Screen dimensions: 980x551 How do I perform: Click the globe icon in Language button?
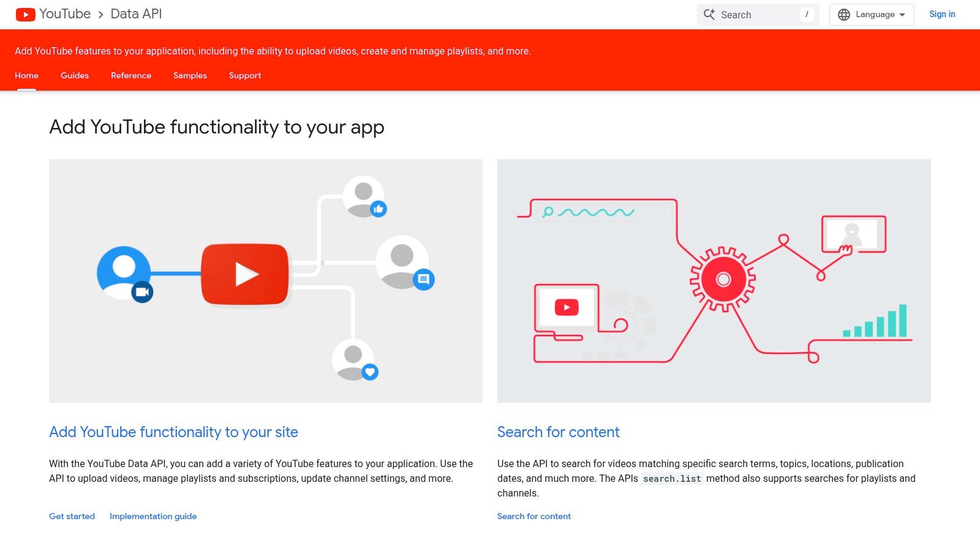(844, 15)
